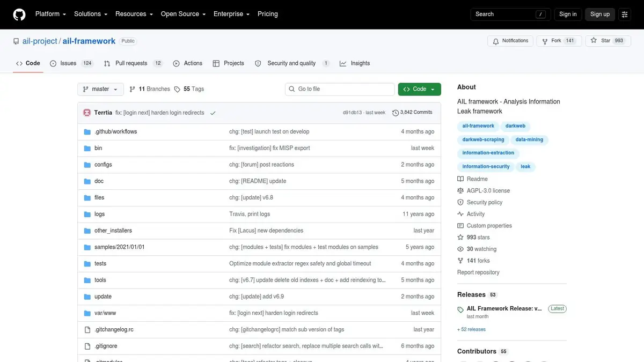Open the Insights tab
Viewport: 644px width, 362px height.
click(355, 63)
